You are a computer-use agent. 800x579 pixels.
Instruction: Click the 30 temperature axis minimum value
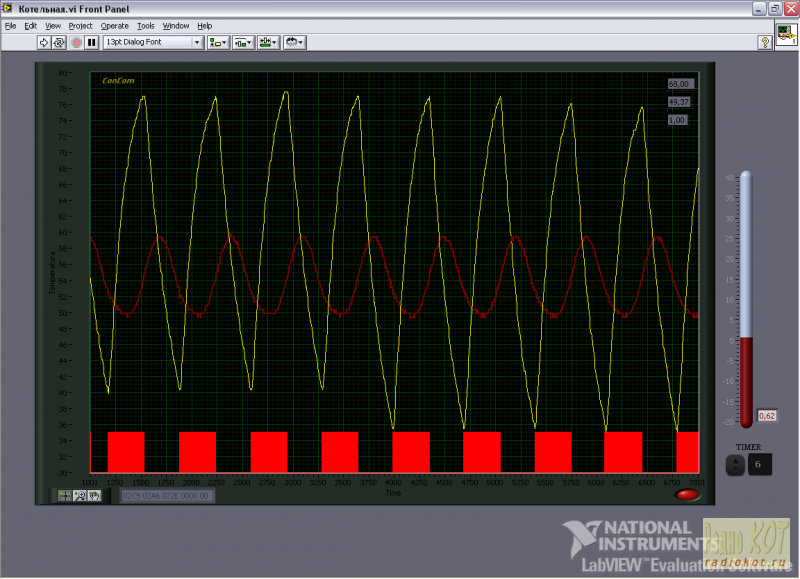coord(63,472)
